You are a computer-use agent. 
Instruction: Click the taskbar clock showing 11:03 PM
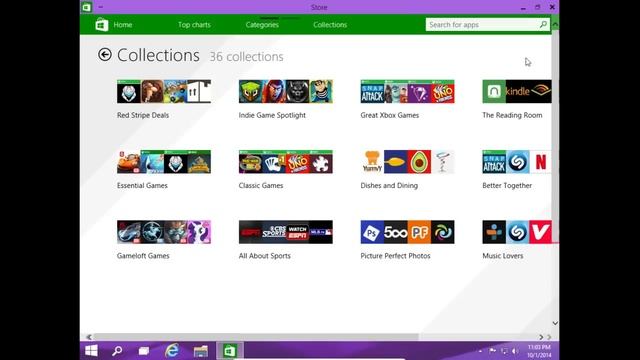[x=539, y=351]
